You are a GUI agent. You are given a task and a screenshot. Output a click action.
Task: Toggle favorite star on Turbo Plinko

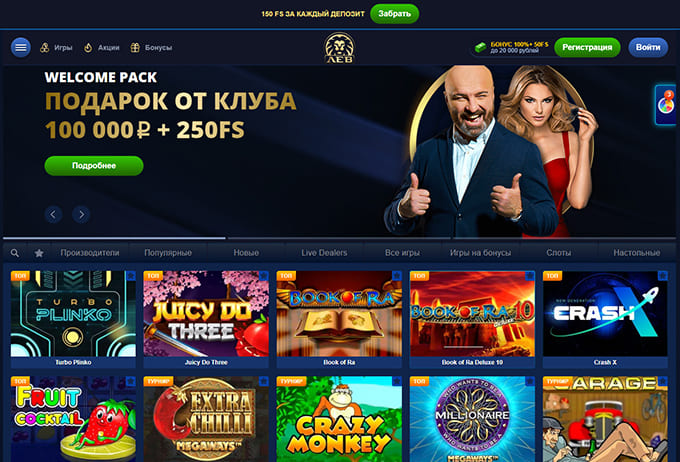(x=131, y=276)
